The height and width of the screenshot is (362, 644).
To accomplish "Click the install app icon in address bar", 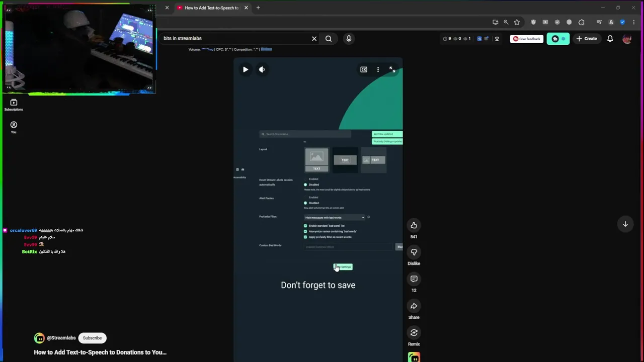I will 495,22.
